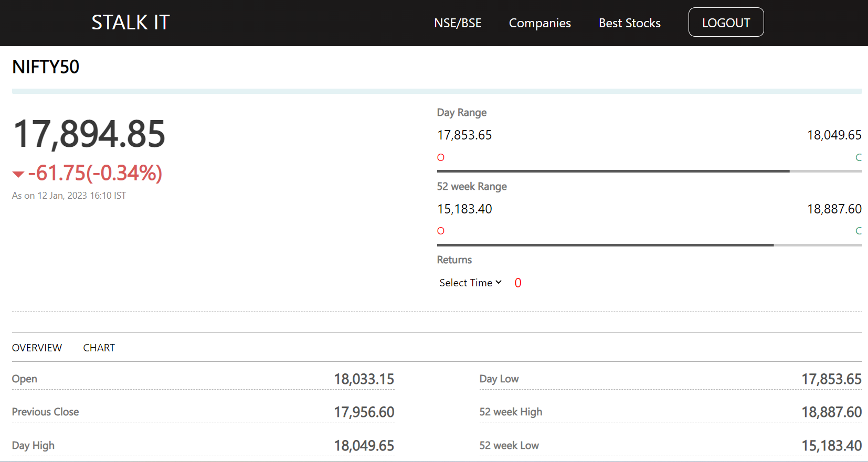Image resolution: width=868 pixels, height=462 pixels.
Task: Click the Day Range green C marker
Action: [859, 157]
